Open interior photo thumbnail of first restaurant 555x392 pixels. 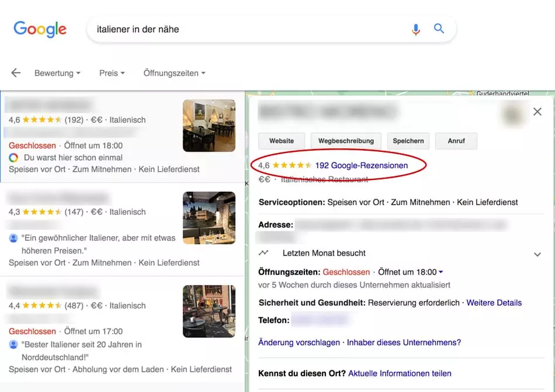209,126
